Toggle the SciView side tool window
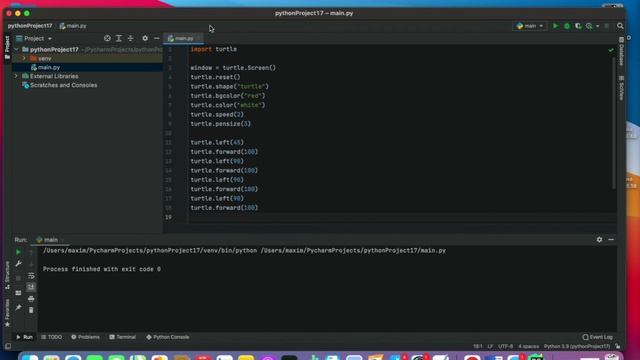The width and height of the screenshot is (640, 360). click(621, 88)
